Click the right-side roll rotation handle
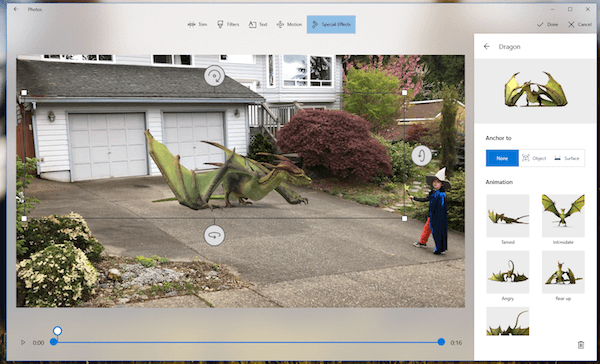The width and height of the screenshot is (600, 364). tap(421, 155)
